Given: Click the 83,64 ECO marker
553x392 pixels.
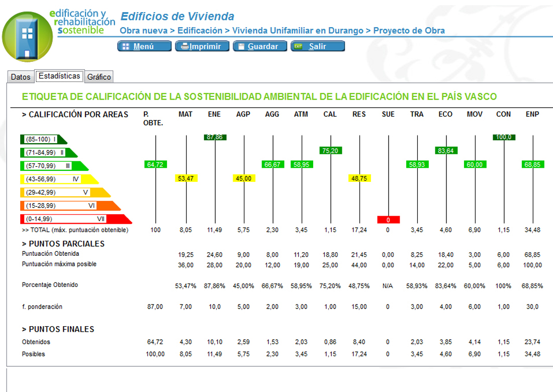Looking at the screenshot, I should tap(446, 151).
